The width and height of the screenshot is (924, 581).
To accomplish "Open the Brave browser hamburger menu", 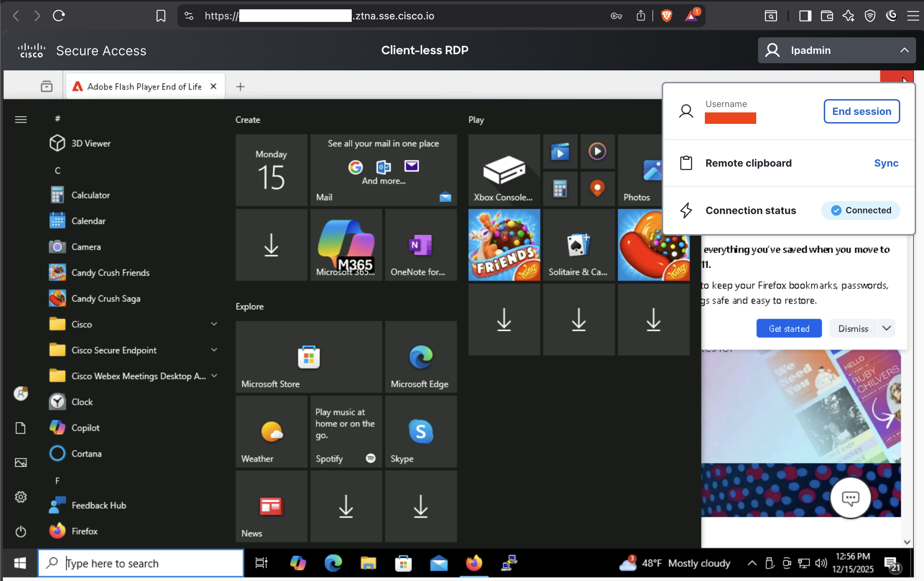I will point(913,16).
